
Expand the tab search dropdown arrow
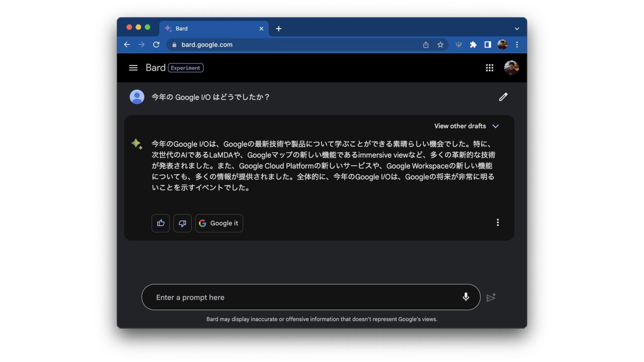tap(517, 29)
